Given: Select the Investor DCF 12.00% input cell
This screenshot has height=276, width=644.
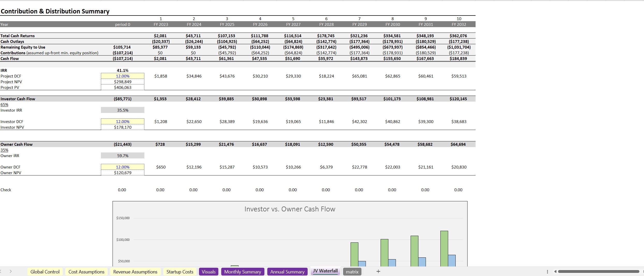Looking at the screenshot, I should tap(123, 121).
